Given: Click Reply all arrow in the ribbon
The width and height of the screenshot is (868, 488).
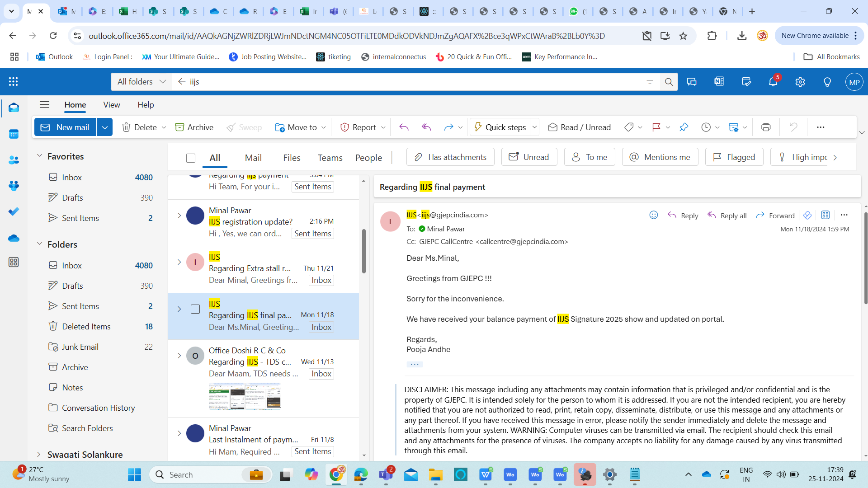Looking at the screenshot, I should click(x=426, y=127).
